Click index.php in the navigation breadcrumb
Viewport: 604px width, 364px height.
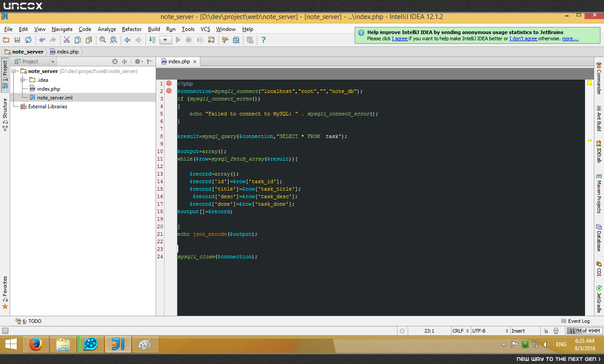[68, 52]
